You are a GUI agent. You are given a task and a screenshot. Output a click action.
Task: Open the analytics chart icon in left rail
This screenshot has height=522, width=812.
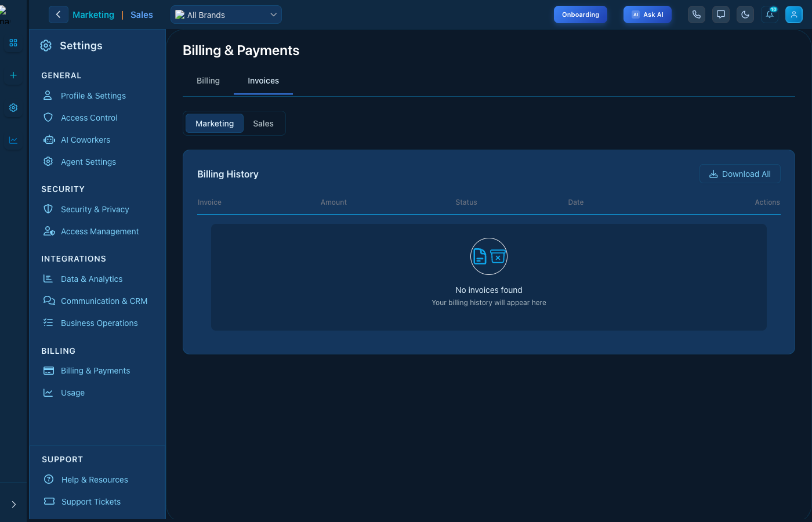(x=13, y=140)
